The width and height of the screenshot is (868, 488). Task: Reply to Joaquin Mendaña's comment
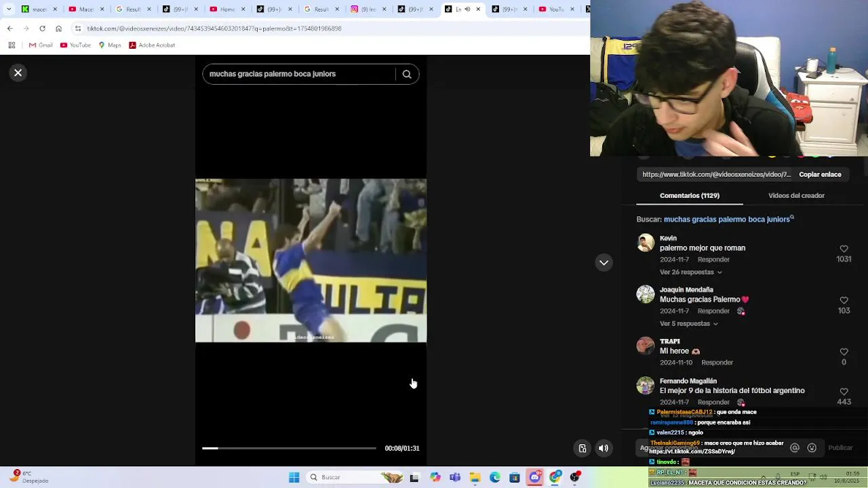click(x=713, y=311)
